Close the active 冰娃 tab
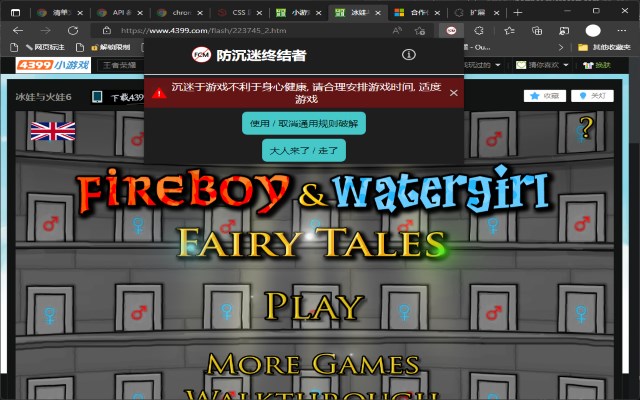This screenshot has width=640, height=400. 378,13
